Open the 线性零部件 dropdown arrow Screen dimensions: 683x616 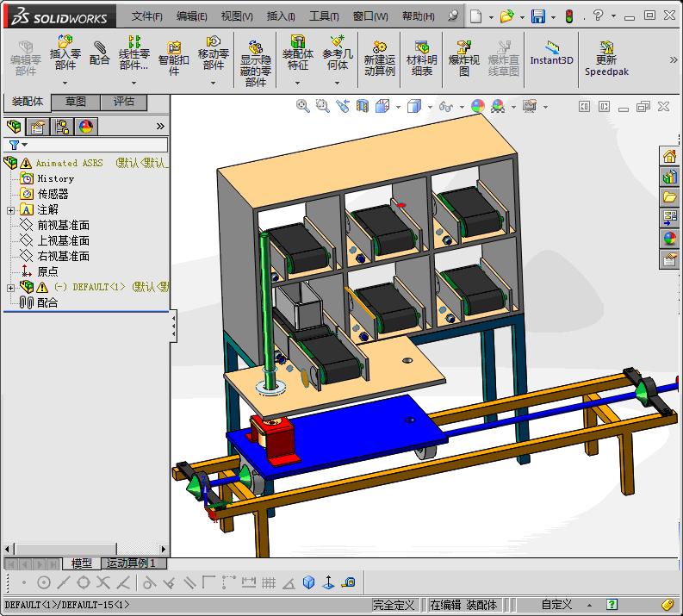point(133,83)
